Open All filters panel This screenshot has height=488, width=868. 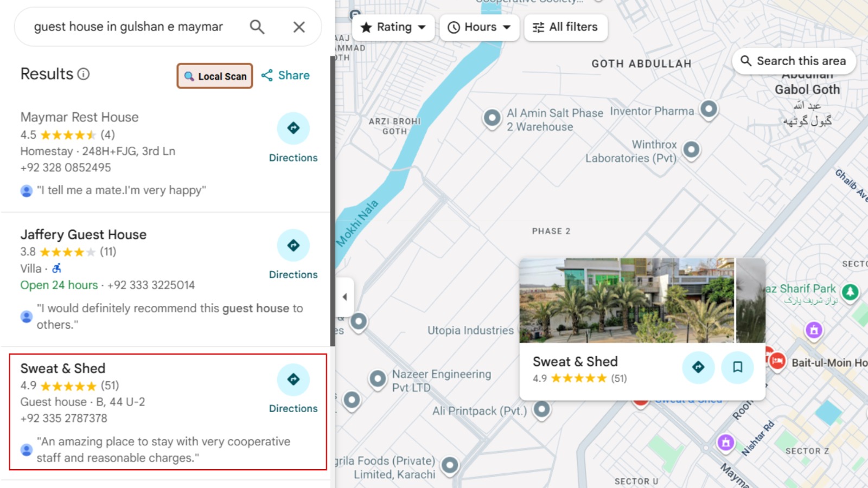[x=565, y=27]
